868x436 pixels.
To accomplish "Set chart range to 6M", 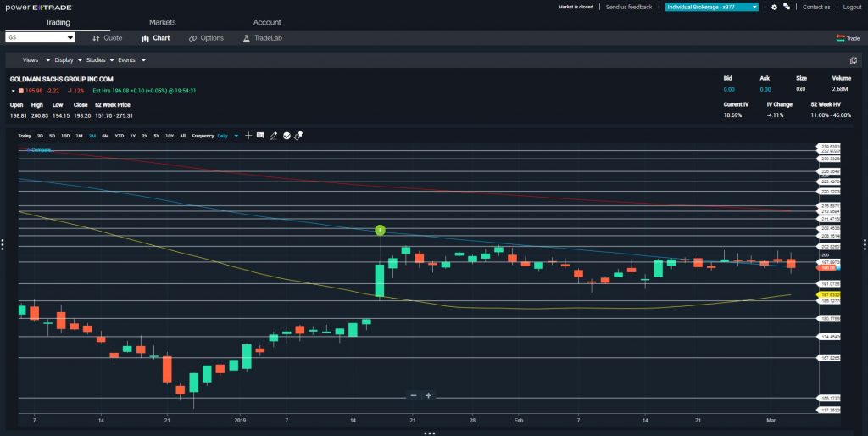I will point(105,136).
